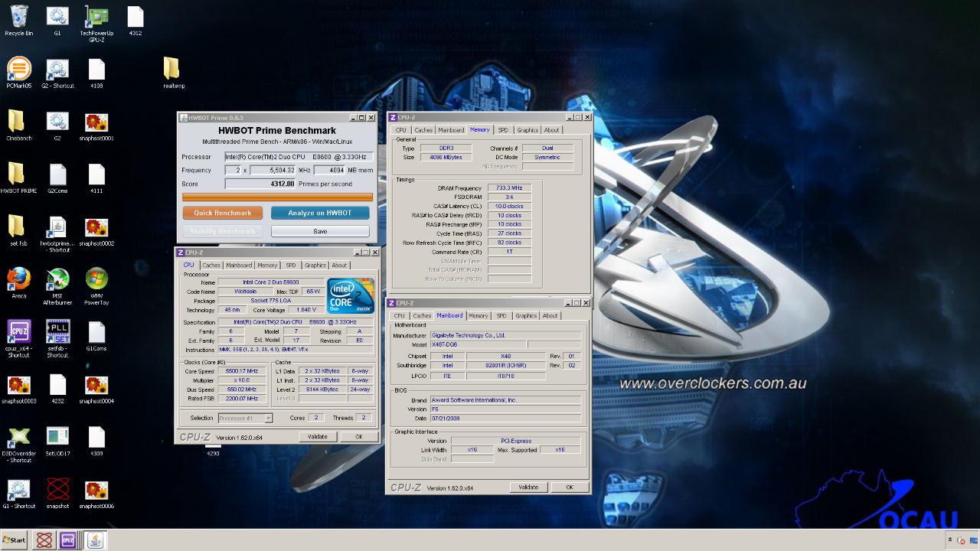Screen dimensions: 980x551
Task: Launch MSI Afterburner desktop icon
Action: pyautogui.click(x=57, y=286)
